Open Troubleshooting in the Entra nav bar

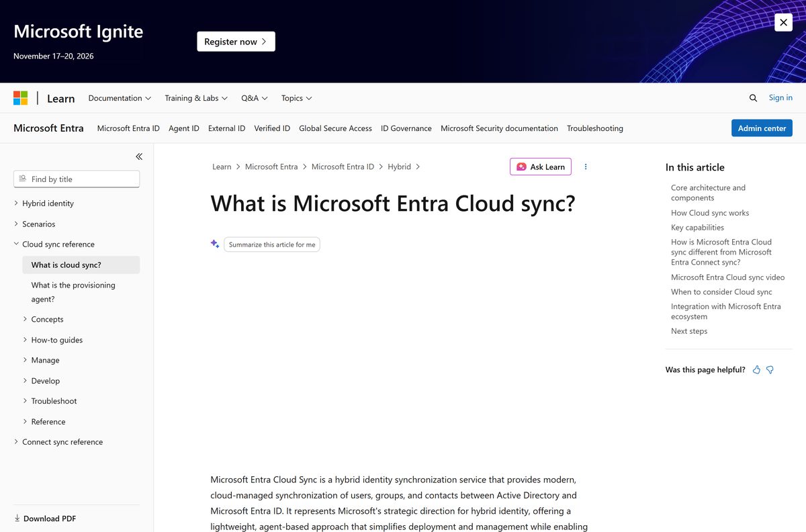click(595, 128)
